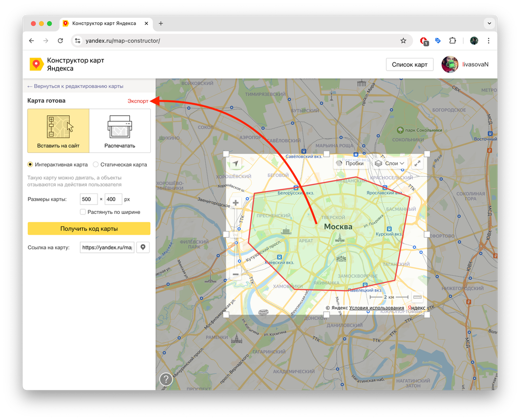This screenshot has height=420, width=520.
Task: Click the Яндекс logo on the map
Action: pyautogui.click(x=416, y=308)
